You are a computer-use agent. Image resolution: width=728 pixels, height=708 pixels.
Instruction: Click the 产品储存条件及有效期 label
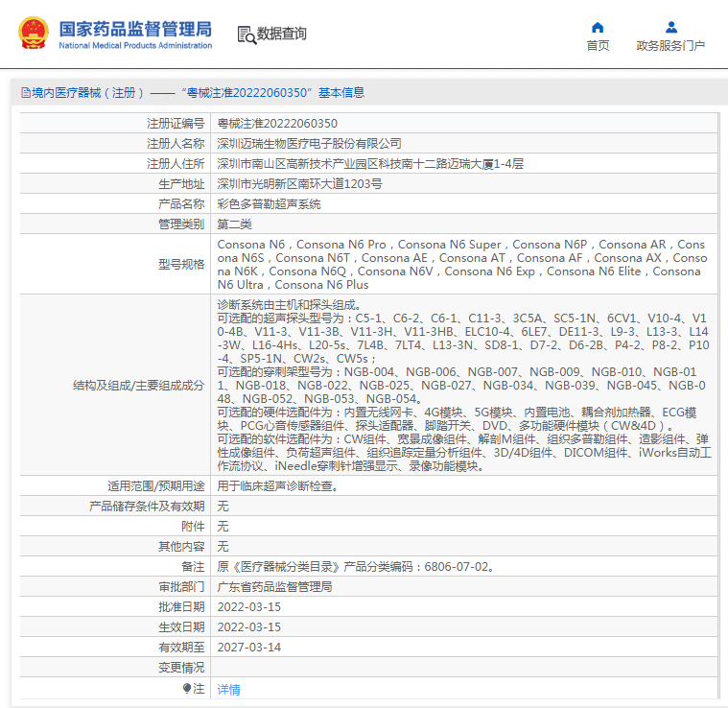click(147, 506)
